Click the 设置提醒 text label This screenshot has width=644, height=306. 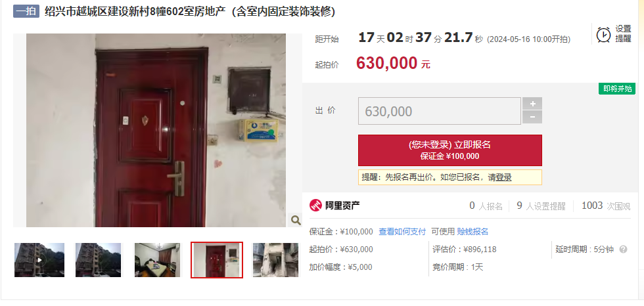pyautogui.click(x=623, y=34)
